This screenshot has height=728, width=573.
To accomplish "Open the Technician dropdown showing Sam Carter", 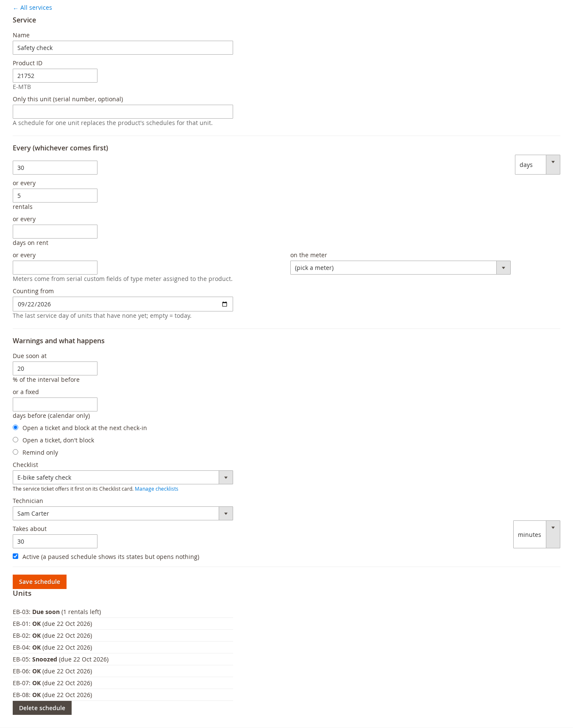I will click(123, 514).
